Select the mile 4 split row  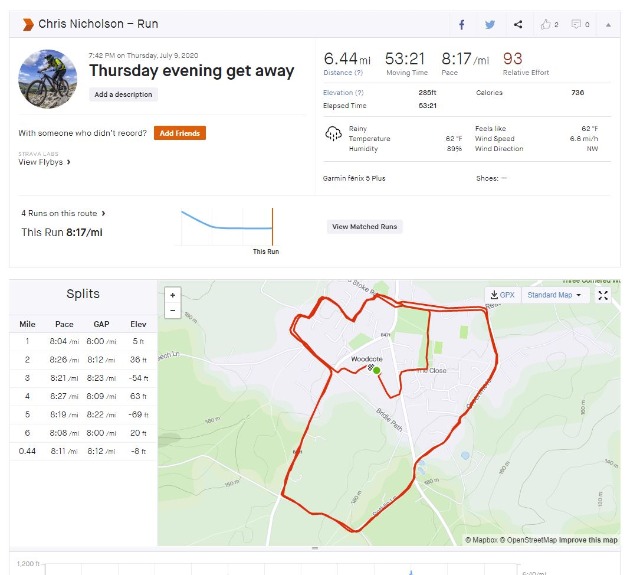pyautogui.click(x=83, y=396)
